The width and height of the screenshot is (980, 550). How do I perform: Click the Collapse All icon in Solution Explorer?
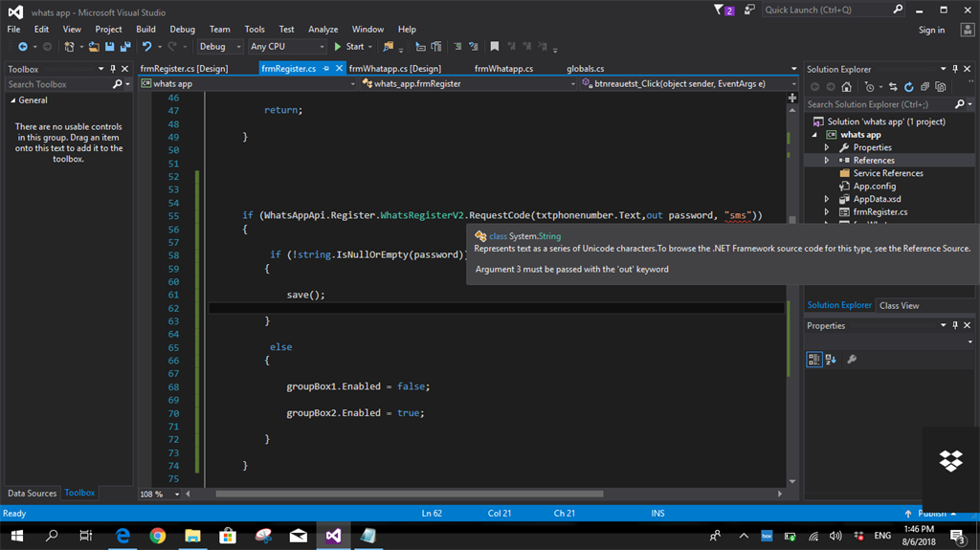coord(925,87)
